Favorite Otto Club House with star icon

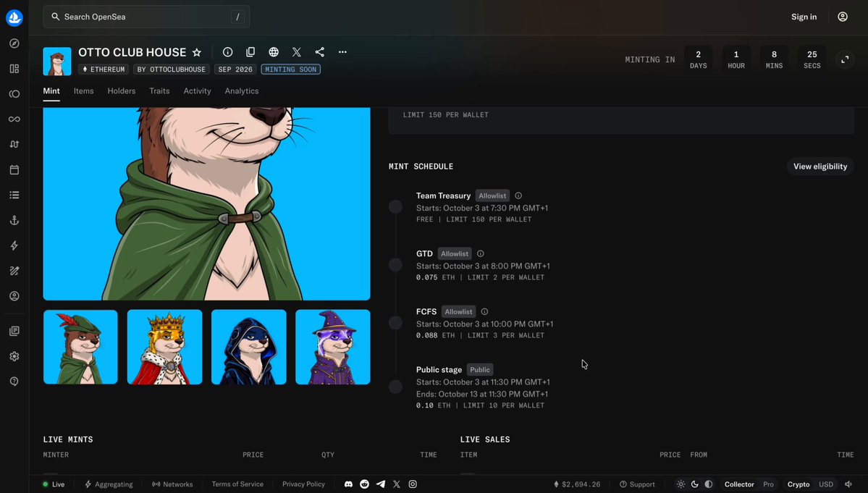(x=196, y=52)
